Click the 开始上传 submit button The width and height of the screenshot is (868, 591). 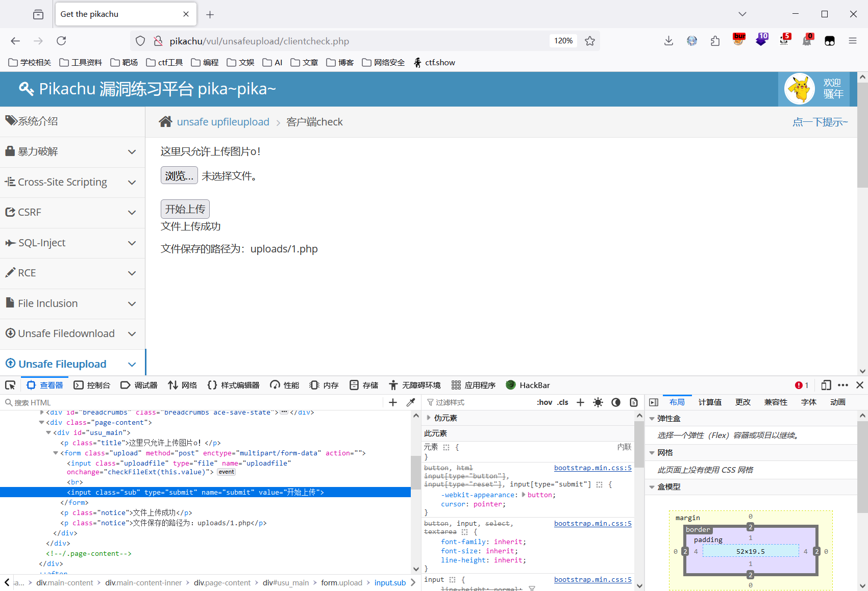click(x=185, y=209)
